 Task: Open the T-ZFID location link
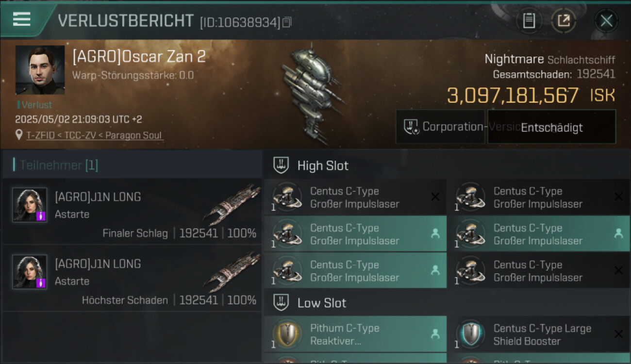tap(94, 135)
